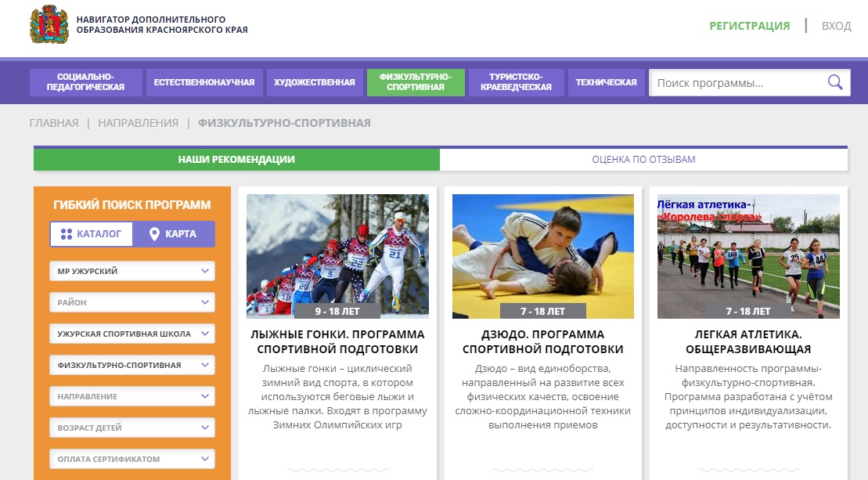Expand the МР Ужурский municipality dropdown
This screenshot has height=480, width=868.
tap(131, 271)
